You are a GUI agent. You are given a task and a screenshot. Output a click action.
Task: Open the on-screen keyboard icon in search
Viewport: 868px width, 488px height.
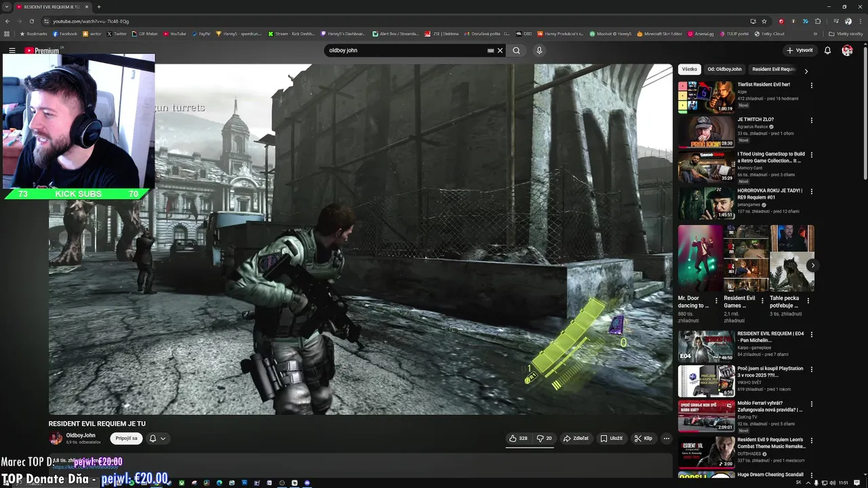[x=490, y=50]
